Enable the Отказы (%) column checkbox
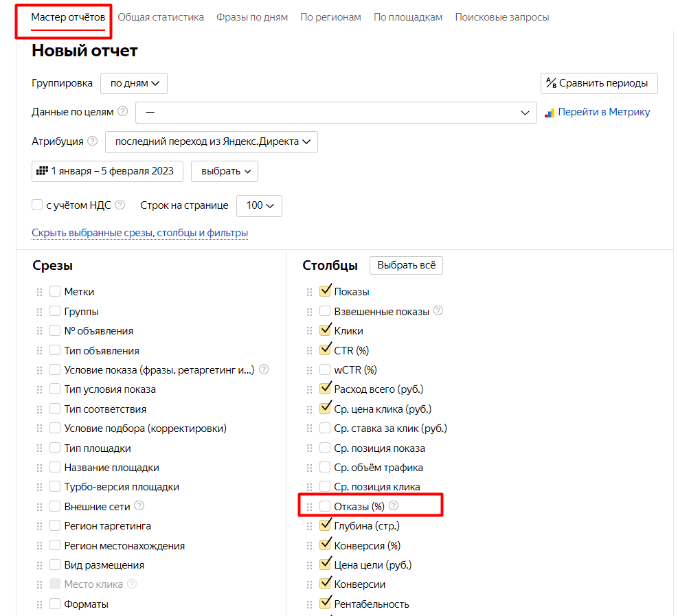The image size is (678, 616). pyautogui.click(x=325, y=507)
